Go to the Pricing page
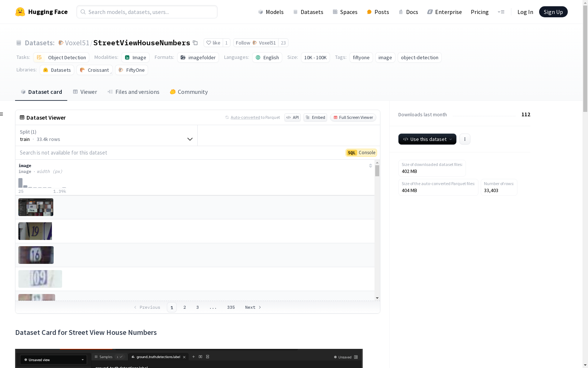 pyautogui.click(x=480, y=12)
